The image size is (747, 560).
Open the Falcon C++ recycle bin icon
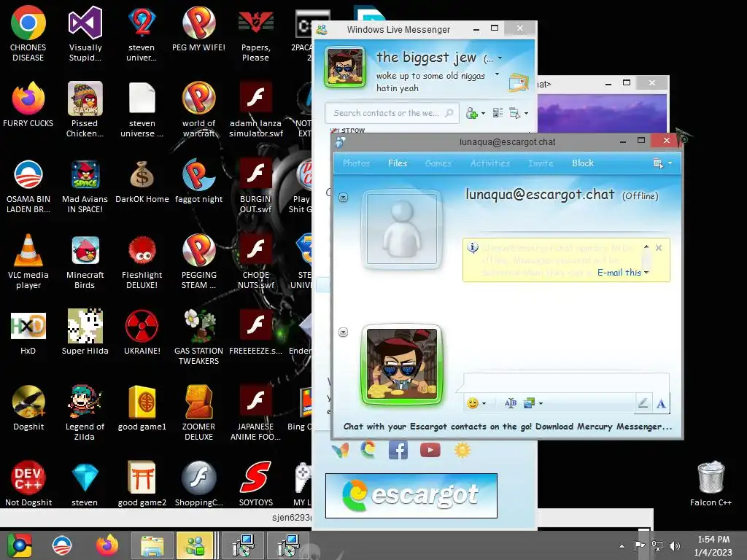711,483
